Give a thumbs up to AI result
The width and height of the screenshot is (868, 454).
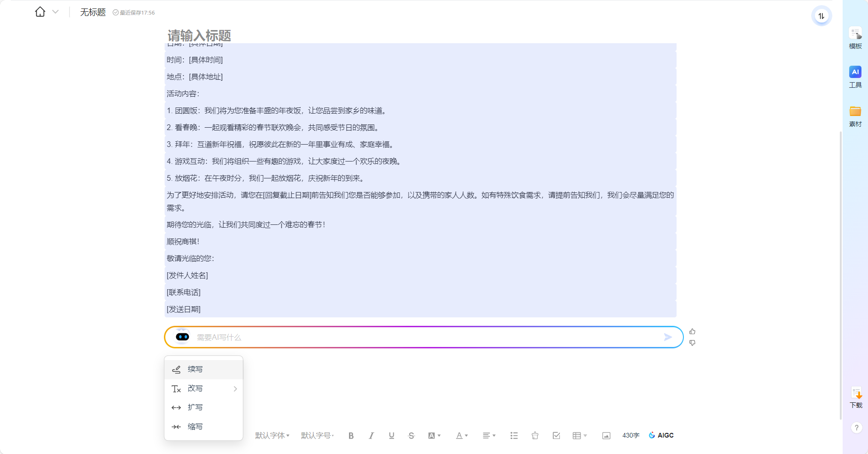pyautogui.click(x=692, y=331)
